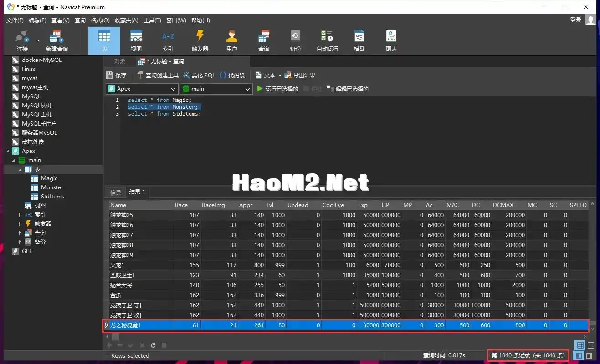
Task: Click the 解释已选择的 explain button
Action: click(x=348, y=89)
